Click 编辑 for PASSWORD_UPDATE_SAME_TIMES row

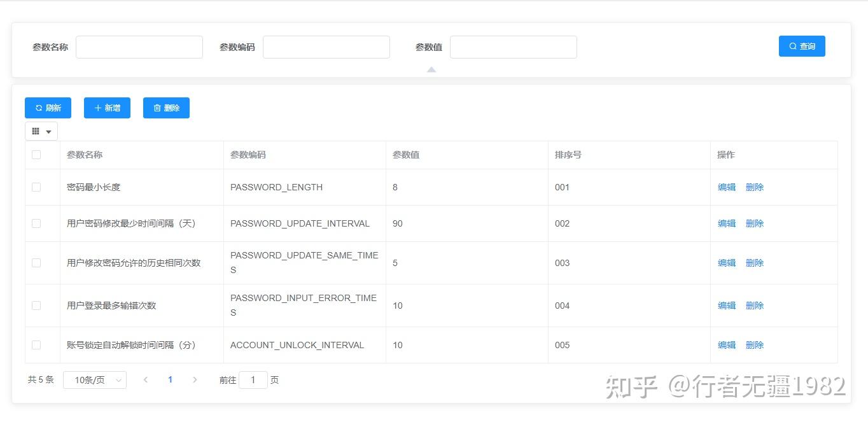click(x=727, y=263)
